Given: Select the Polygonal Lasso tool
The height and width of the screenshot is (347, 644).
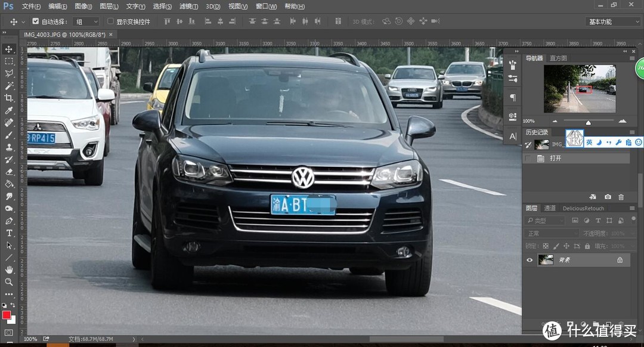Looking at the screenshot, I should click(8, 73).
